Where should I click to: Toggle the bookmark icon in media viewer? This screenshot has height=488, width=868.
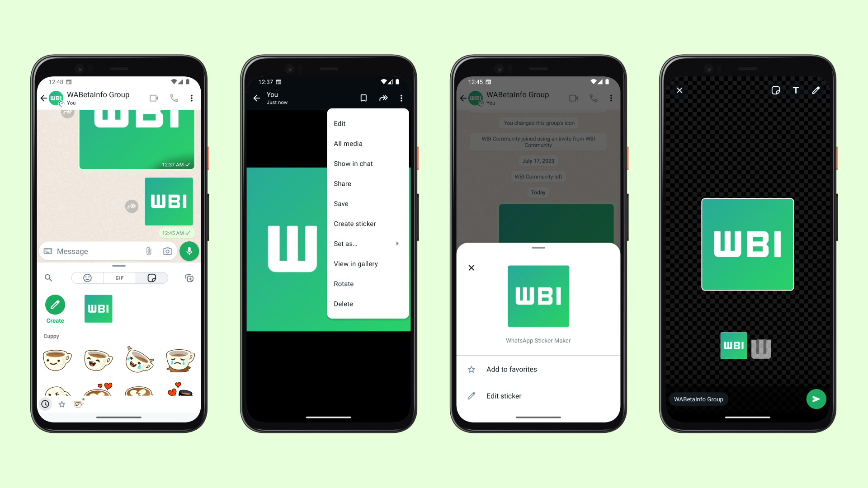tap(364, 98)
